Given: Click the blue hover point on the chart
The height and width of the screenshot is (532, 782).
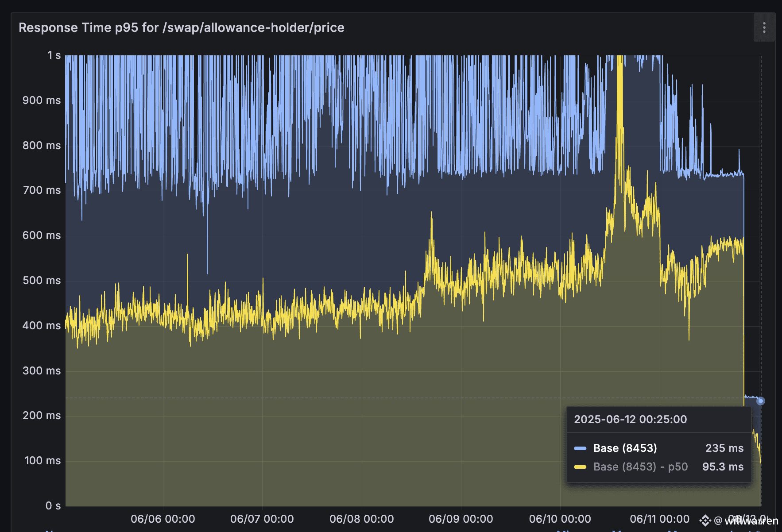Looking at the screenshot, I should click(x=761, y=401).
